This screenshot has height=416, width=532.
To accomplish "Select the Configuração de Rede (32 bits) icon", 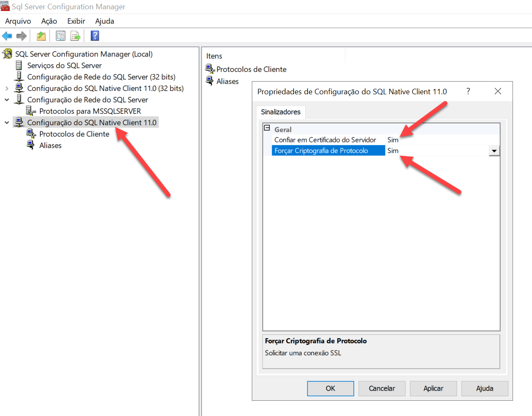I will click(19, 77).
